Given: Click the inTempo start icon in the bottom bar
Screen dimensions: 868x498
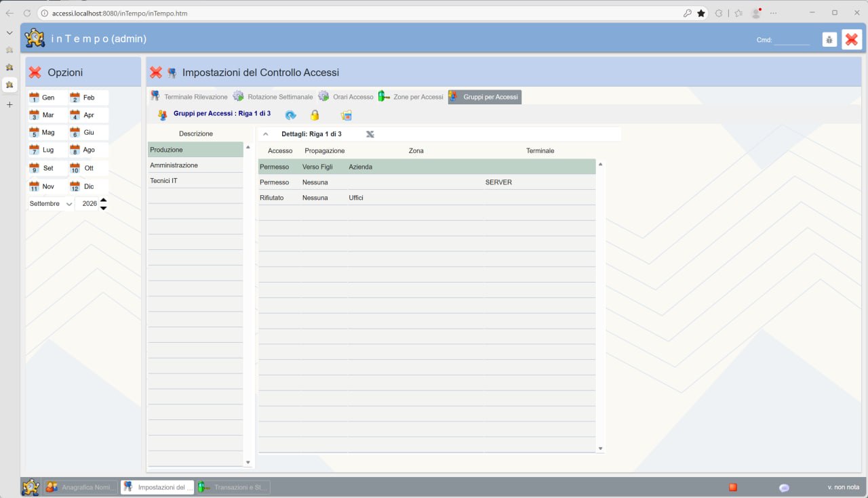Looking at the screenshot, I should 31,487.
